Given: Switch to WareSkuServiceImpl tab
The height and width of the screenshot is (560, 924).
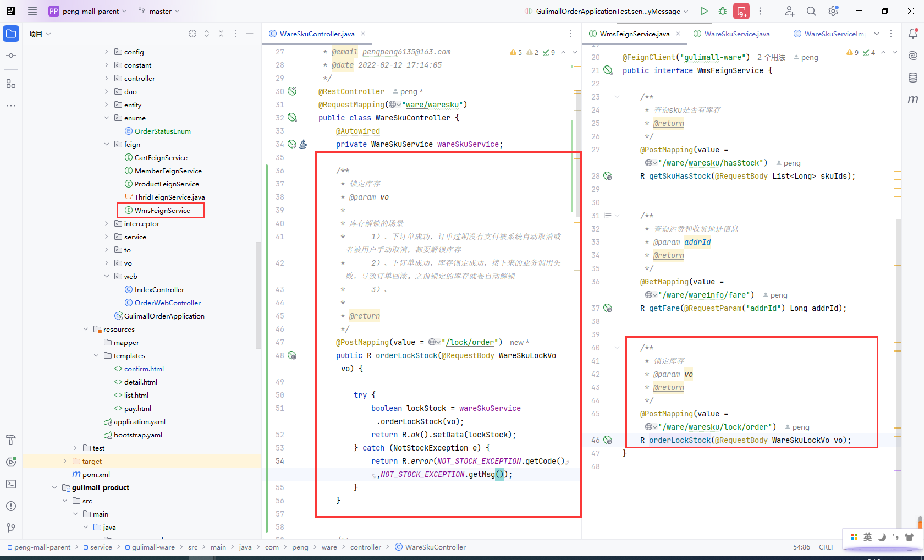Looking at the screenshot, I should point(829,34).
